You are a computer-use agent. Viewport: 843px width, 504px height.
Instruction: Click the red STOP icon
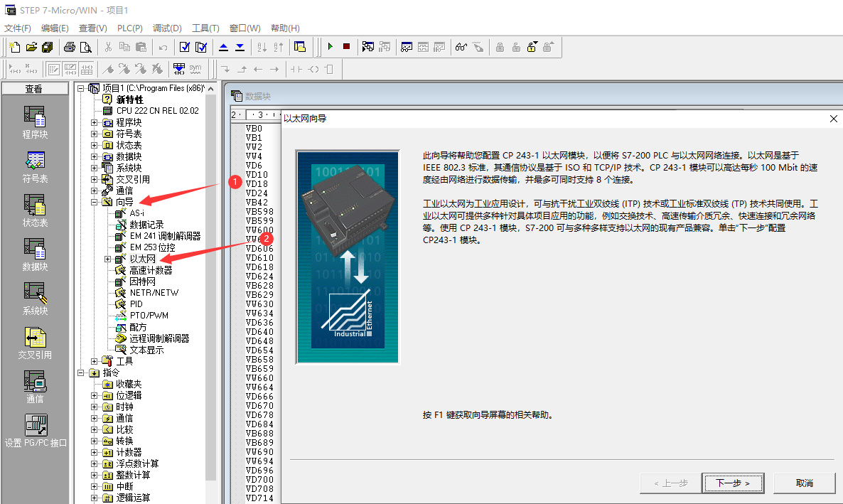tap(346, 47)
